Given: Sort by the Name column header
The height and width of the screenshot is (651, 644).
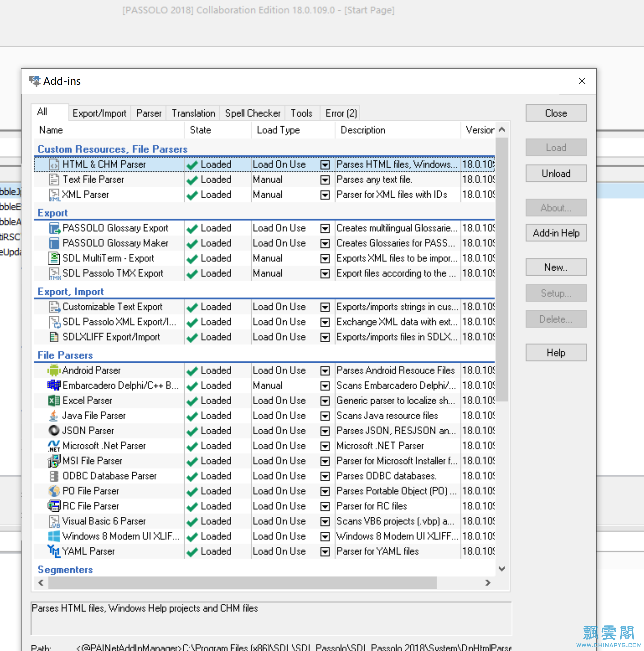Looking at the screenshot, I should [109, 130].
